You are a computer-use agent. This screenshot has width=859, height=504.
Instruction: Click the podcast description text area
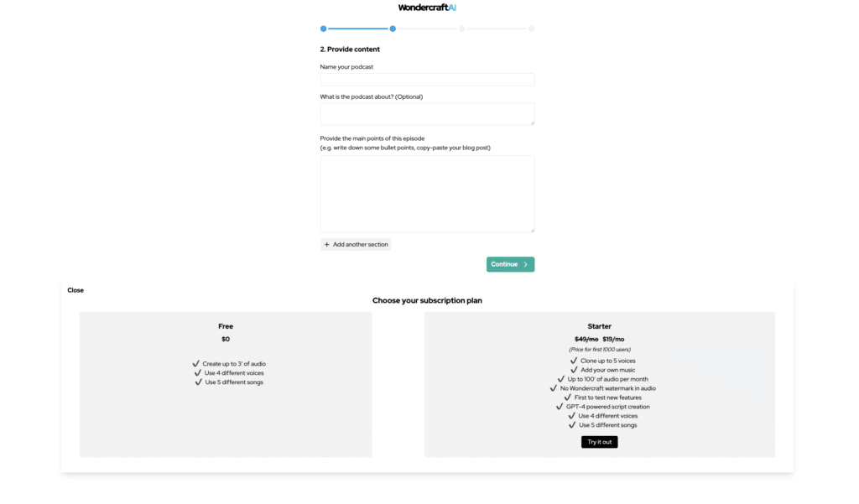(x=427, y=114)
